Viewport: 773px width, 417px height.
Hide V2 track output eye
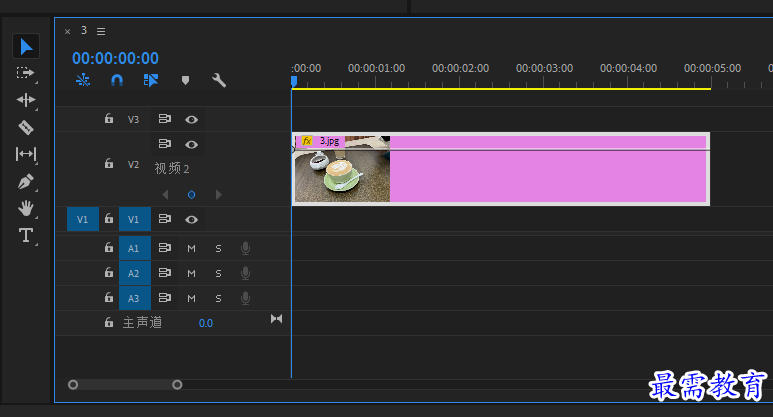click(191, 144)
